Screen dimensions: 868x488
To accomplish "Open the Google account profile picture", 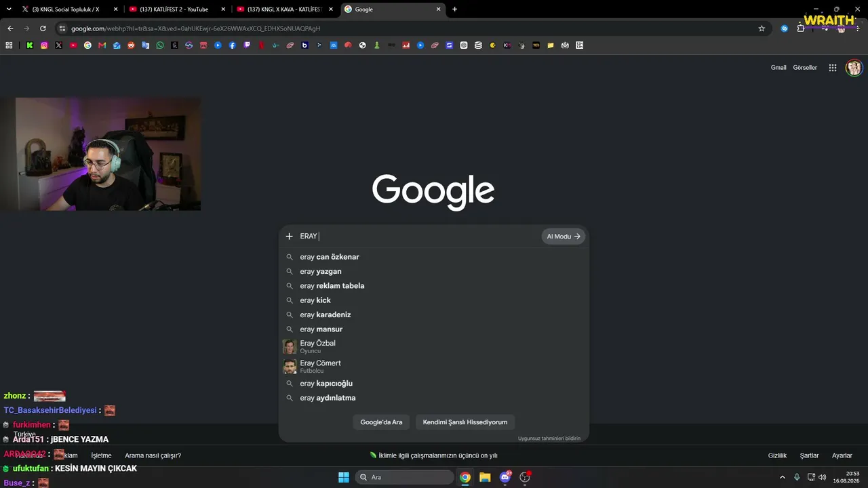I will click(854, 68).
